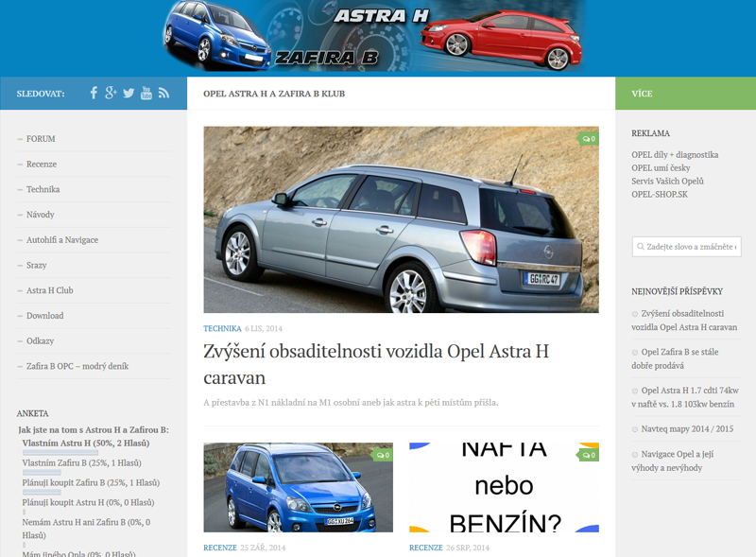This screenshot has width=756, height=557.
Task: Open the Astra H Club menu item
Action: pos(50,290)
